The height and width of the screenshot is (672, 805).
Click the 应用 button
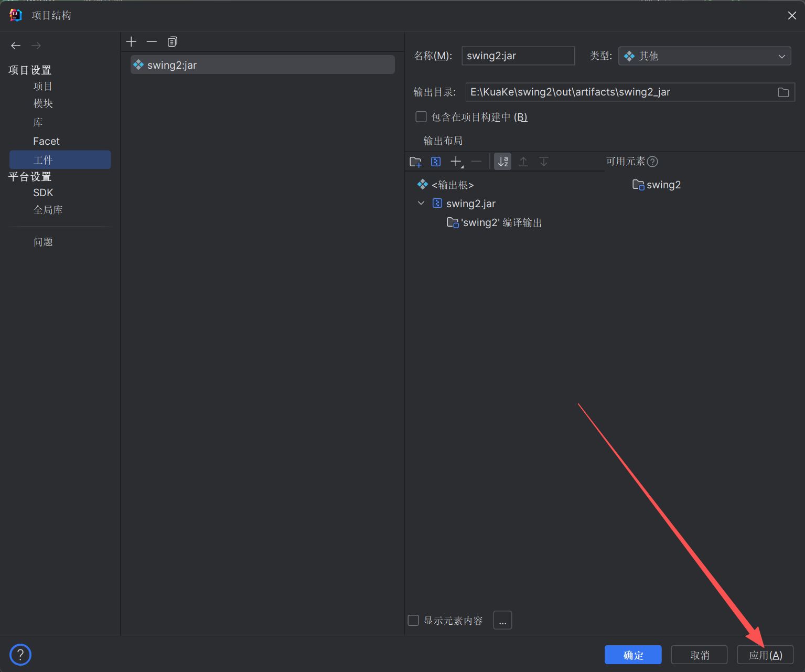(765, 654)
